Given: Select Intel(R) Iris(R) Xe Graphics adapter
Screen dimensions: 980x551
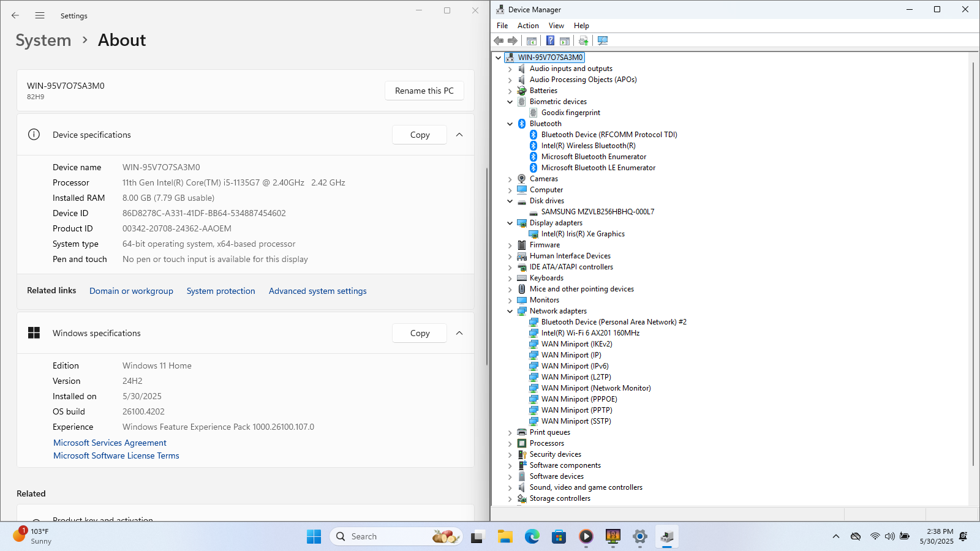Looking at the screenshot, I should click(582, 234).
